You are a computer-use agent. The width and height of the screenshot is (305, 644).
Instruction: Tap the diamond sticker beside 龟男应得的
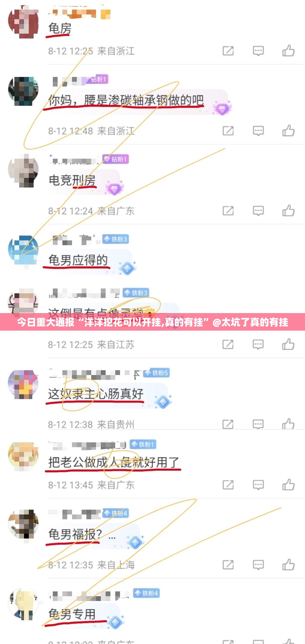click(x=127, y=268)
